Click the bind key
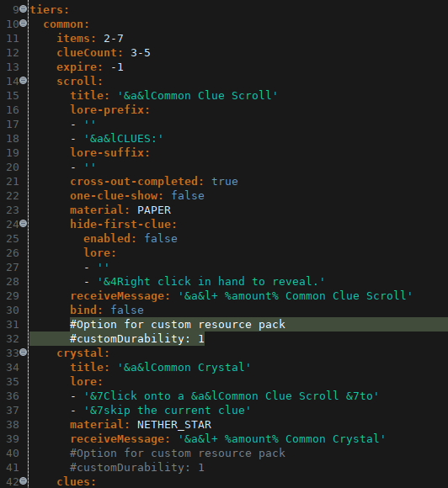This screenshot has width=448, height=488. (86, 310)
